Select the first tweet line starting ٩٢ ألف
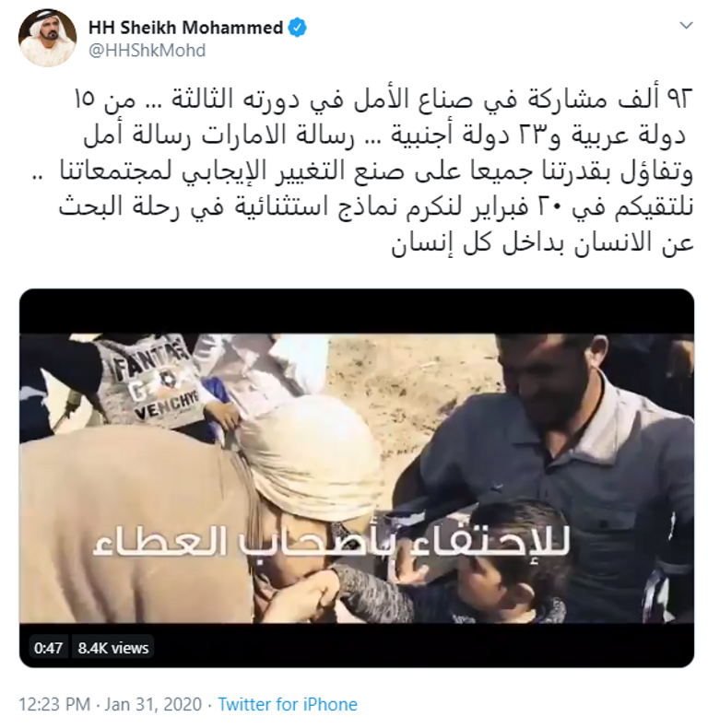The height and width of the screenshot is (728, 708). point(384,100)
